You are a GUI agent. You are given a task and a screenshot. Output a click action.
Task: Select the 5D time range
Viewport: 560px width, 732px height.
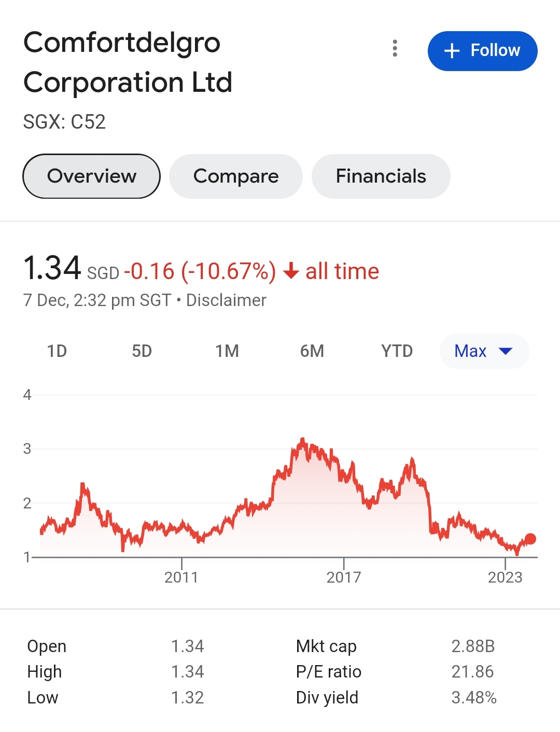pyautogui.click(x=142, y=351)
